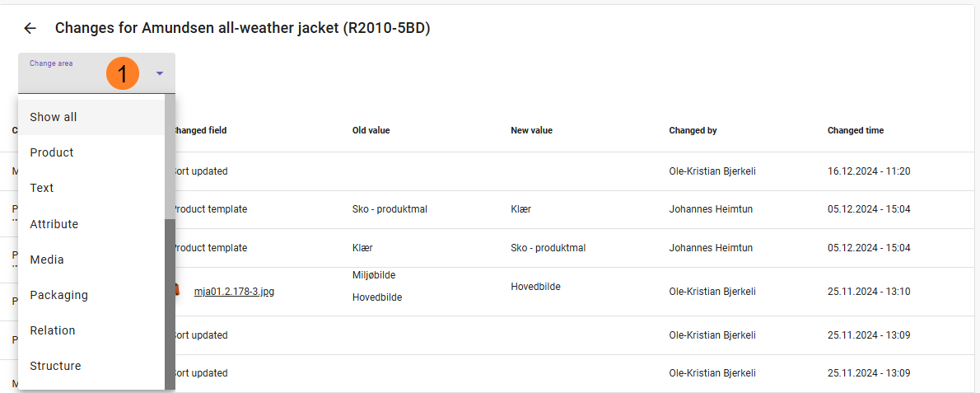This screenshot has height=393, width=980.
Task: Select the row dated 16.12.2024 - 11:20
Action: (x=490, y=171)
